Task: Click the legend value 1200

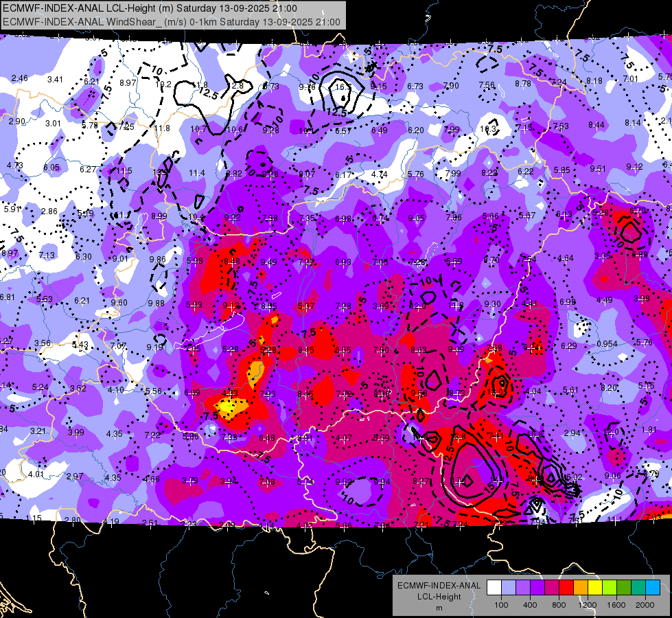Action: (x=587, y=605)
